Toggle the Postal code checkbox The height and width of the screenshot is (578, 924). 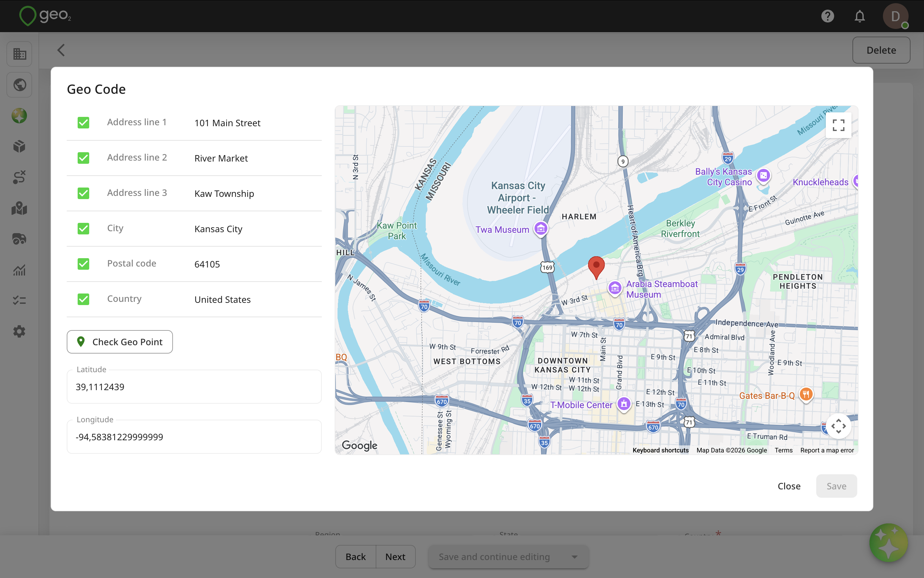tap(83, 264)
